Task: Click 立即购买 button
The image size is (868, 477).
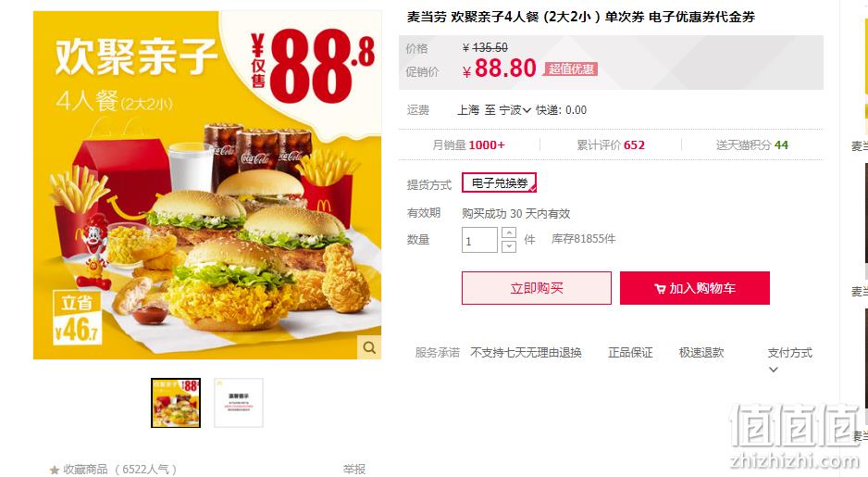Action: click(537, 288)
